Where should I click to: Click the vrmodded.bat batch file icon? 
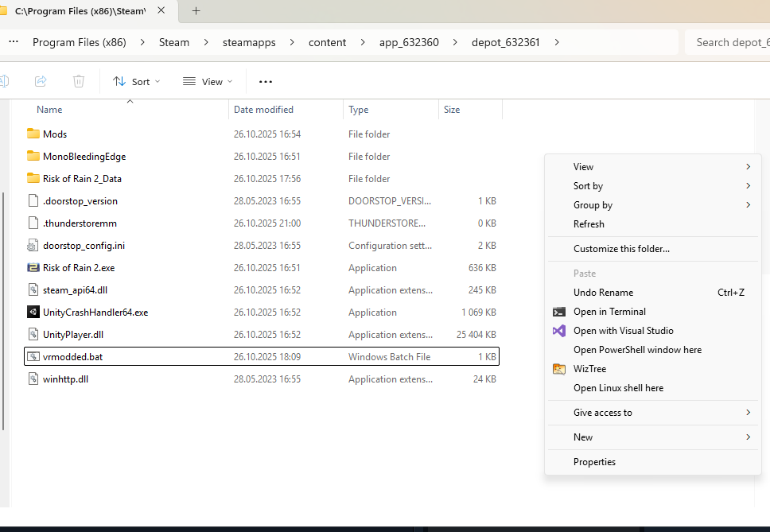(33, 356)
